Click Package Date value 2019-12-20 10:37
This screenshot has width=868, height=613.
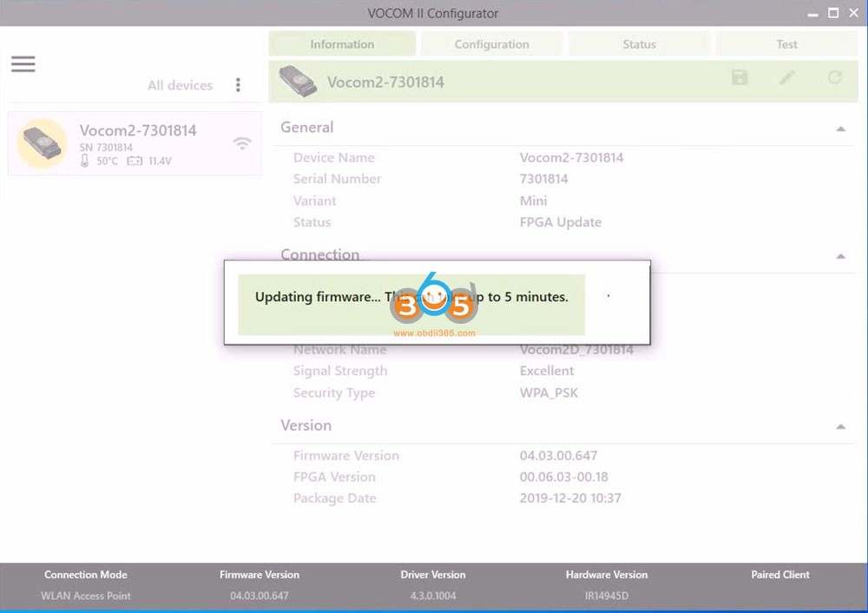point(570,498)
